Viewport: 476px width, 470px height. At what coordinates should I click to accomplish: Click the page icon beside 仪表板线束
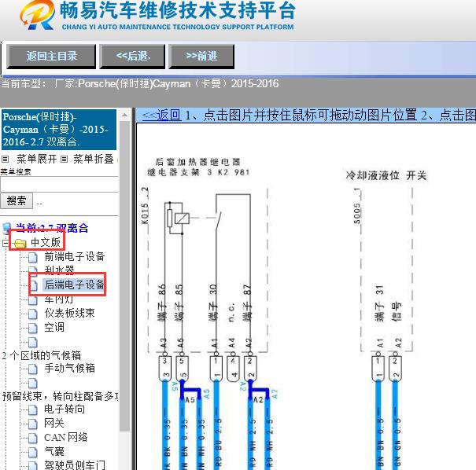[33, 314]
